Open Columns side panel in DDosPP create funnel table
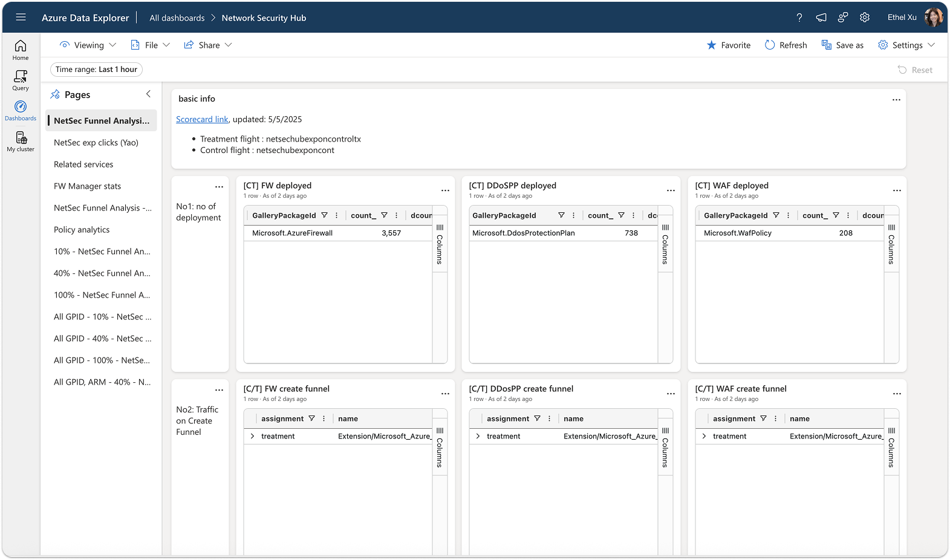This screenshot has height=560, width=950. (665, 448)
